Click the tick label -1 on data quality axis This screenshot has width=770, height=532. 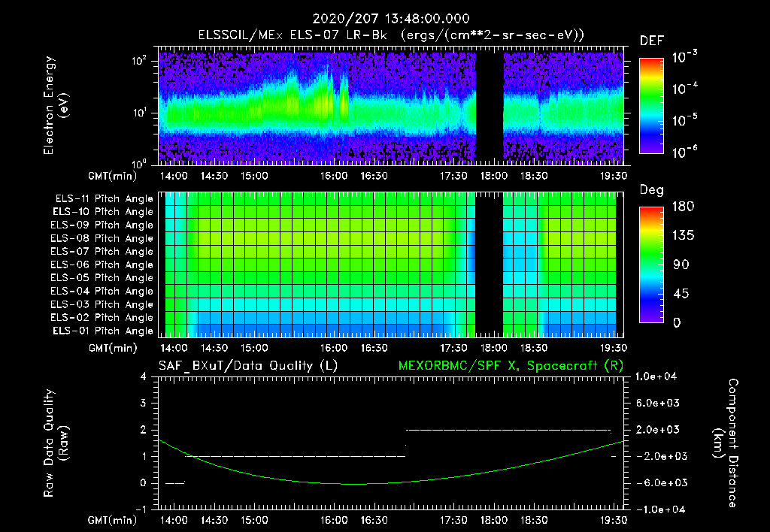tap(141, 509)
